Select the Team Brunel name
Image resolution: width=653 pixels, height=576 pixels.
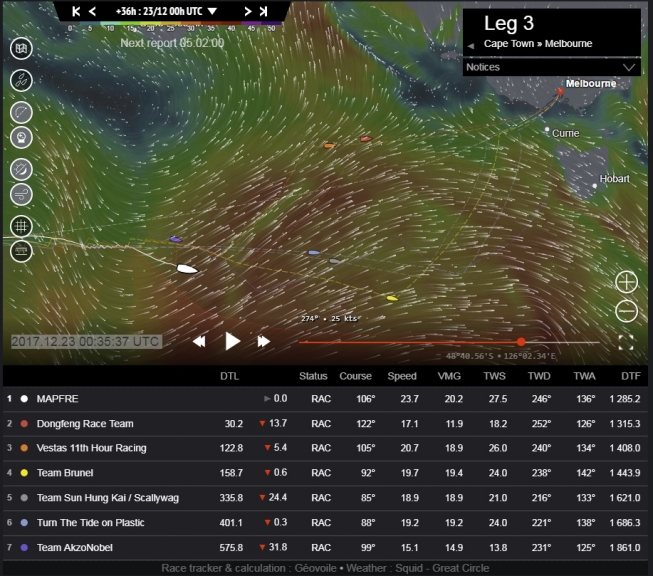click(x=65, y=473)
